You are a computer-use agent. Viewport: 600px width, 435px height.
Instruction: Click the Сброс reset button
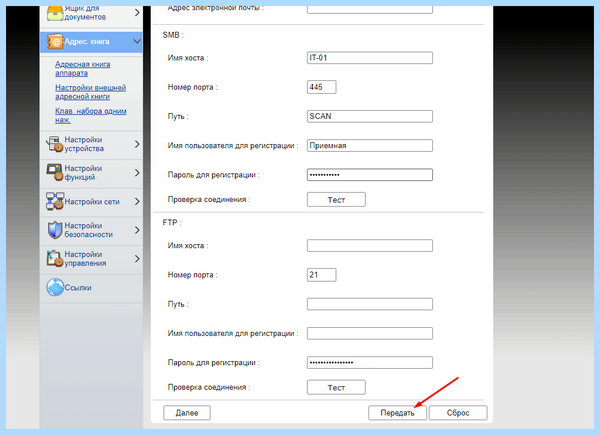458,413
